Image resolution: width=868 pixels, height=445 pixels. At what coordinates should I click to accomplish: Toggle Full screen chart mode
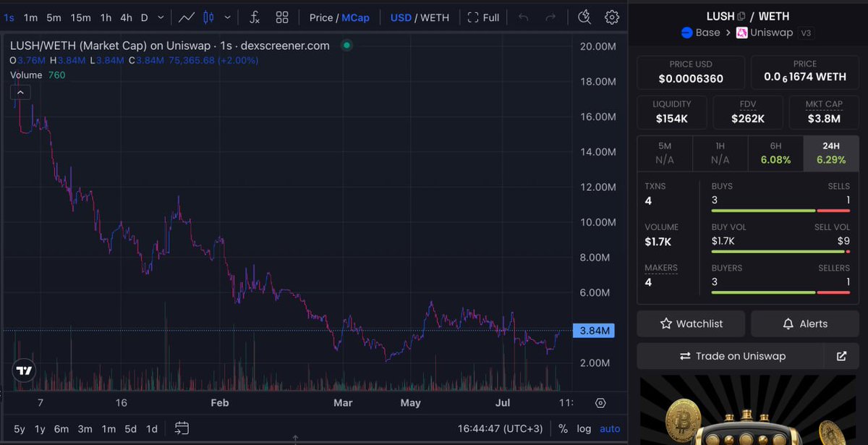tap(483, 17)
